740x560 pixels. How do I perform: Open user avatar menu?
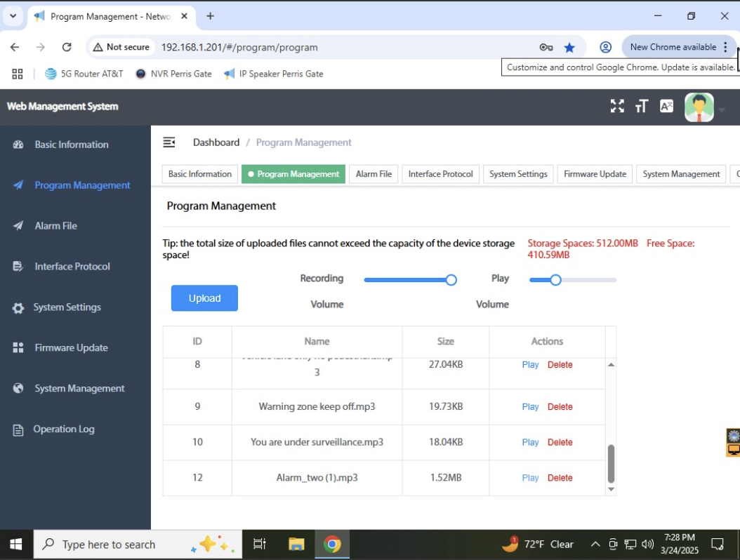point(699,107)
